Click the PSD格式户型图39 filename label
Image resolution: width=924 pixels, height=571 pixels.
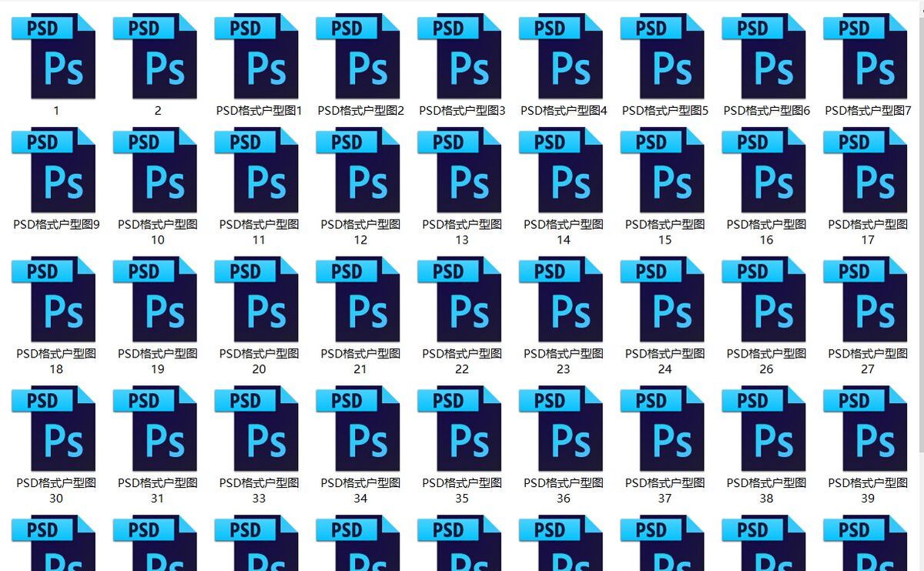[x=868, y=490]
